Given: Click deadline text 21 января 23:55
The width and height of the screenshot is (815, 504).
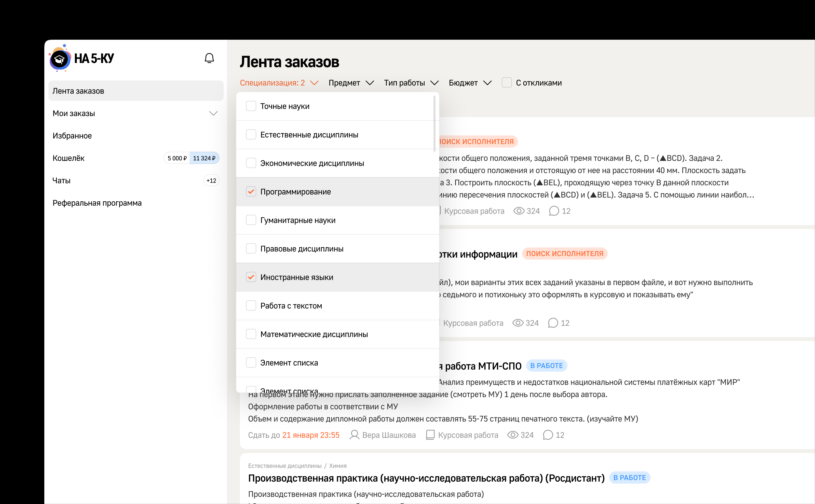Looking at the screenshot, I should (x=311, y=435).
